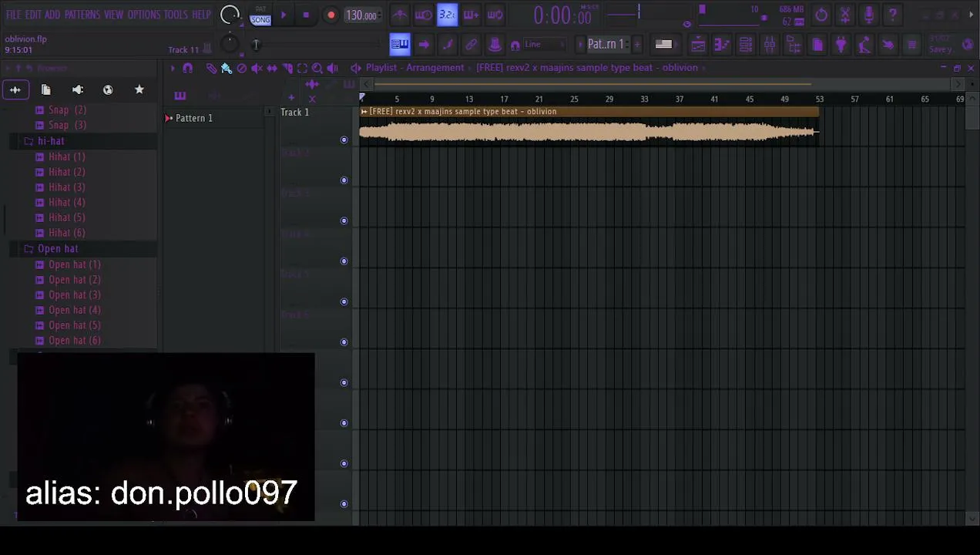The height and width of the screenshot is (555, 980).
Task: Open the OPTIONS menu
Action: (x=143, y=15)
